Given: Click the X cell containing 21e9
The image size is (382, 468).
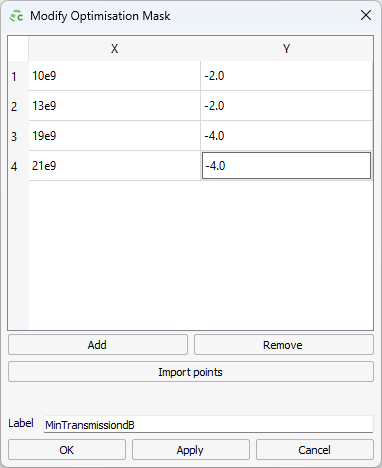Looking at the screenshot, I should coord(114,166).
